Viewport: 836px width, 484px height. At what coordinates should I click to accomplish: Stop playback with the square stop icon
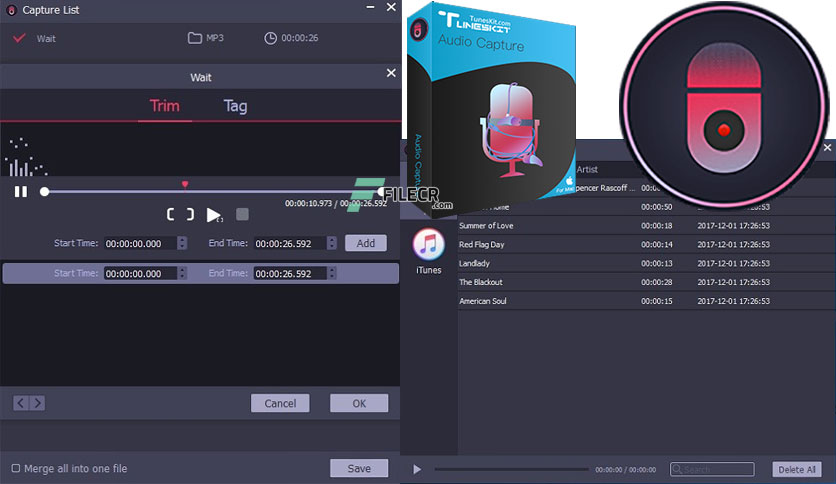[242, 214]
